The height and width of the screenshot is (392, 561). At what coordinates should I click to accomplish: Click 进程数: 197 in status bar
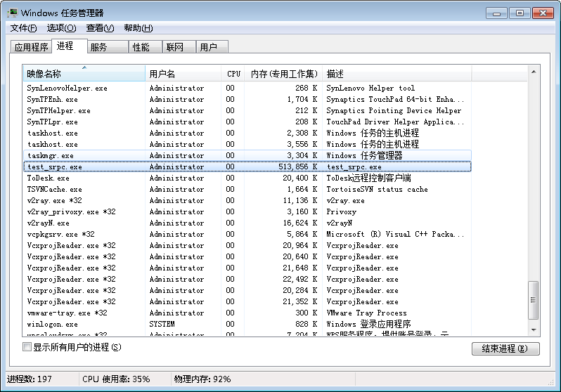30,379
